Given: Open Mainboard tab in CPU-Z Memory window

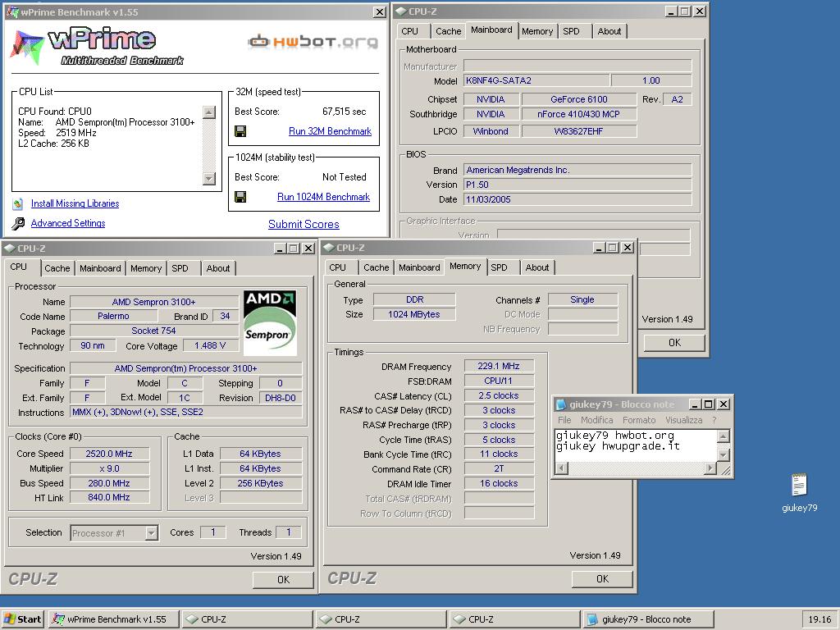Looking at the screenshot, I should coord(419,267).
